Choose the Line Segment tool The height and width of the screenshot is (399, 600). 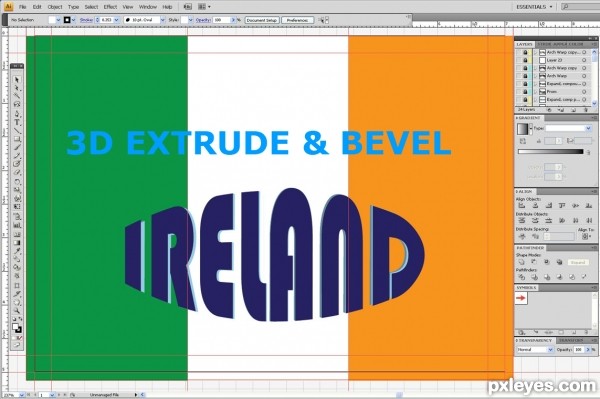pyautogui.click(x=17, y=131)
